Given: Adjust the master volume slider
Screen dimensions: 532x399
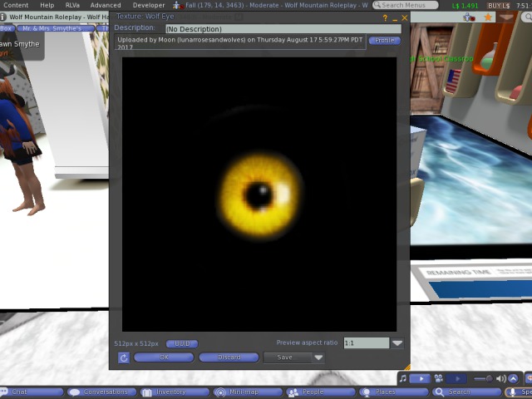Looking at the screenshot, I should (483, 379).
